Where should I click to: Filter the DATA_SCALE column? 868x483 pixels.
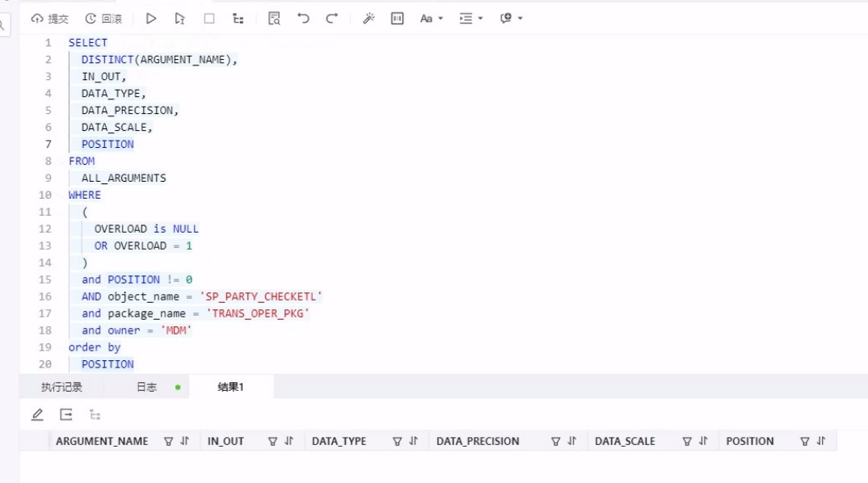click(x=687, y=441)
